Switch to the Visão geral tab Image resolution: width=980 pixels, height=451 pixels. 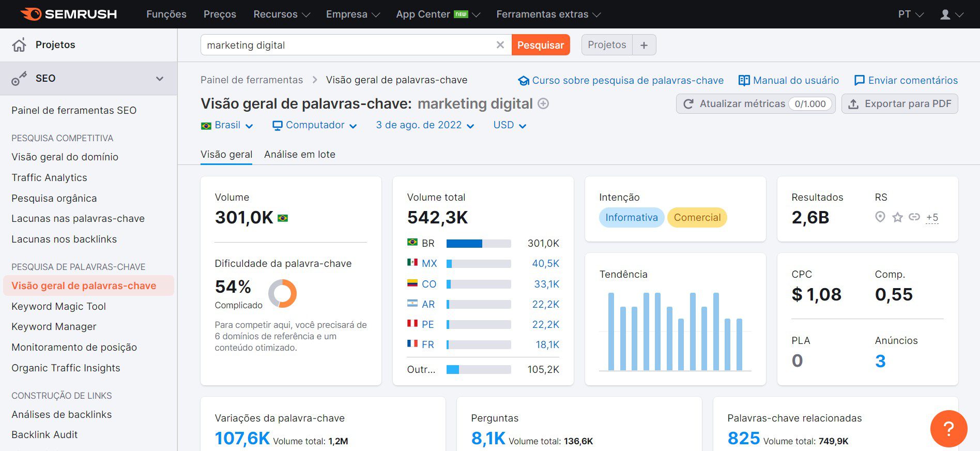(x=226, y=155)
